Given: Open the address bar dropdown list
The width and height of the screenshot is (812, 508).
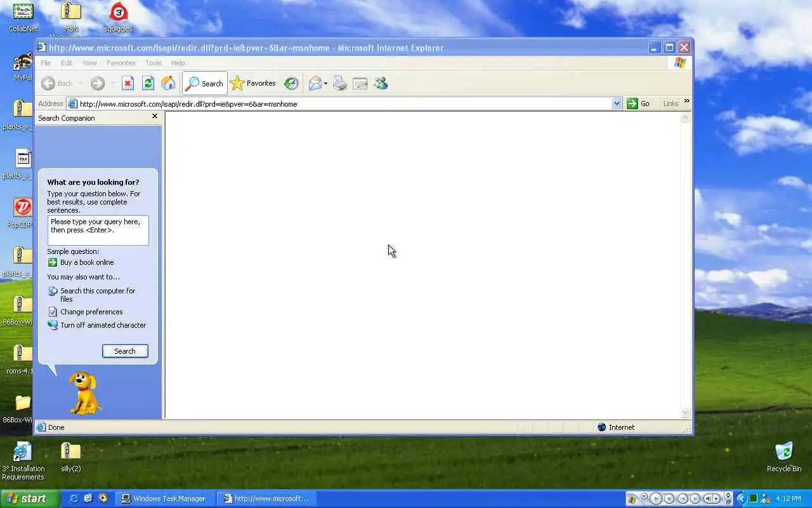Looking at the screenshot, I should (x=617, y=104).
